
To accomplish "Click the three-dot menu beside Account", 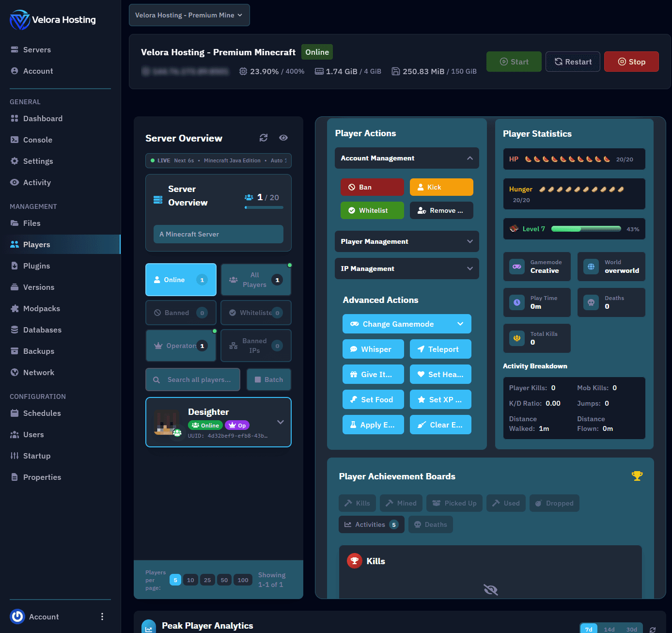I will (102, 617).
